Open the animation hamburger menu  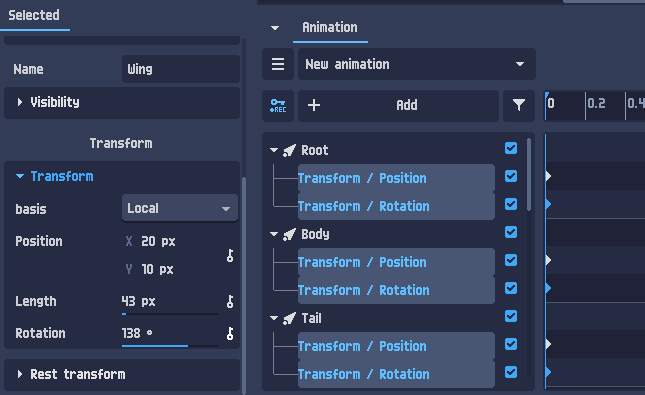[278, 64]
